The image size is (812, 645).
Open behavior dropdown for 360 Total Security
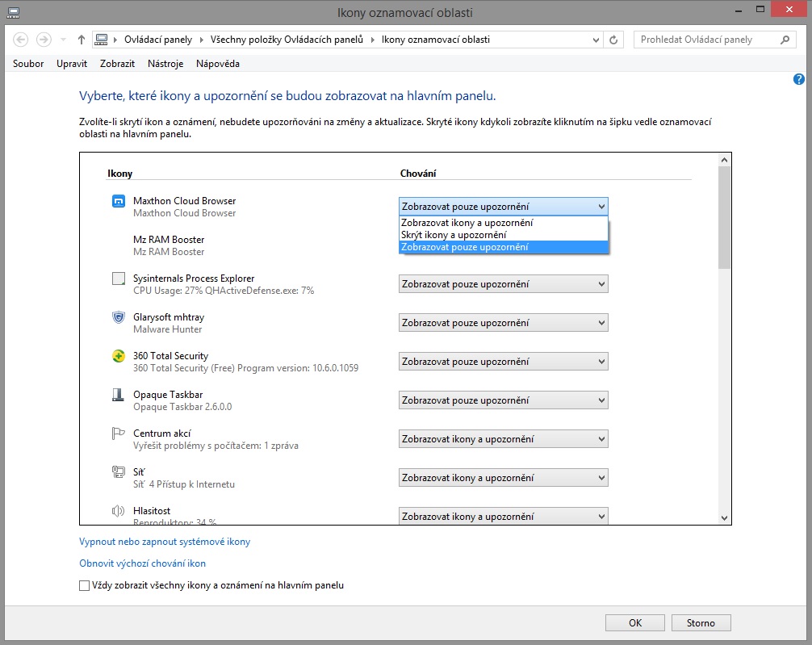point(504,362)
